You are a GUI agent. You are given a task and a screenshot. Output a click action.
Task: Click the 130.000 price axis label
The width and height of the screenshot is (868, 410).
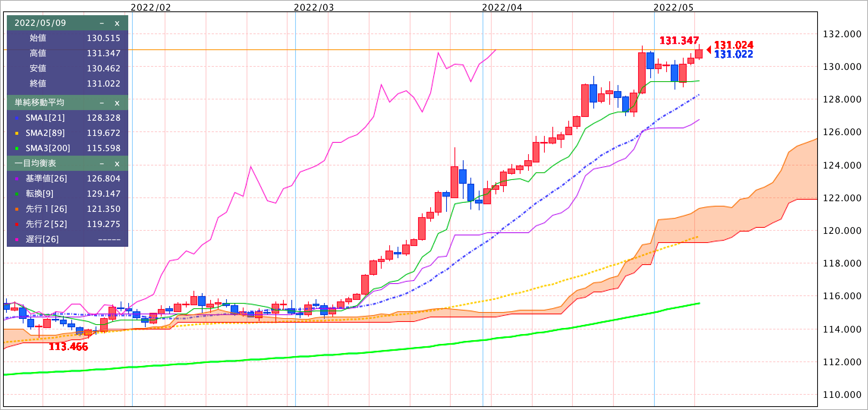coord(842,67)
